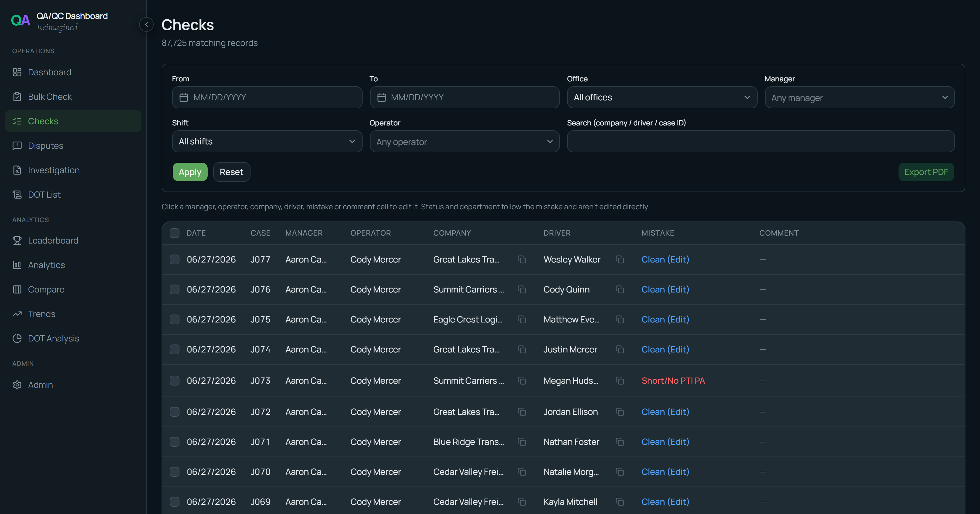
Task: Copy company name in row J074
Action: (522, 349)
